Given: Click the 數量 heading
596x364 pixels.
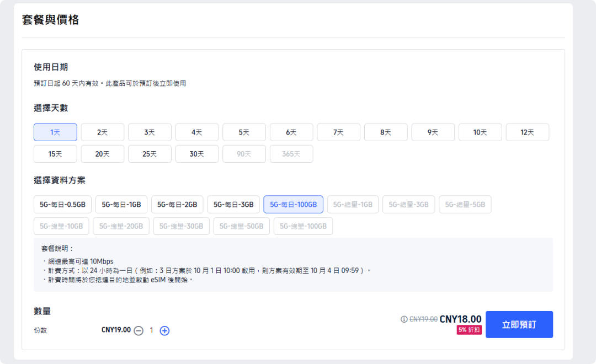Looking at the screenshot, I should (x=42, y=311).
